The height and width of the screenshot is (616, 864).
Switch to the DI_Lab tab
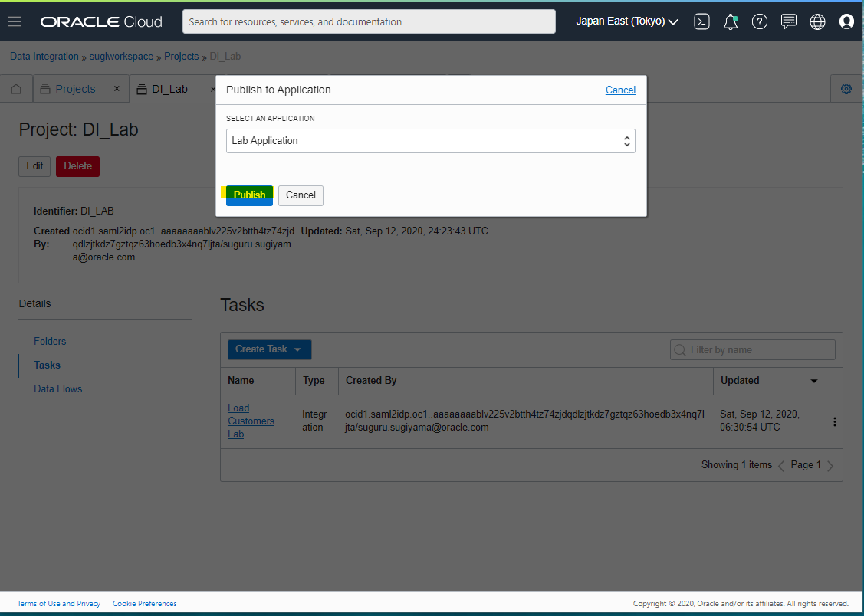click(169, 89)
